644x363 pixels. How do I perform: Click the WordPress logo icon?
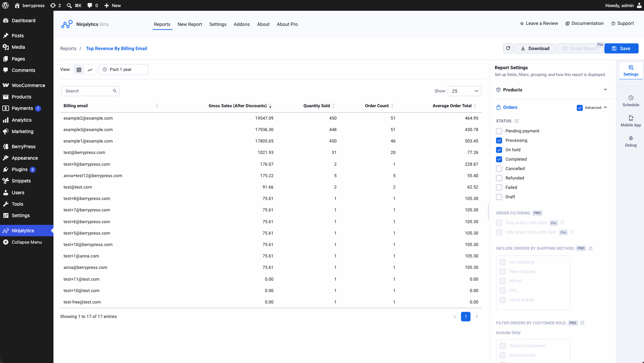coord(5,5)
